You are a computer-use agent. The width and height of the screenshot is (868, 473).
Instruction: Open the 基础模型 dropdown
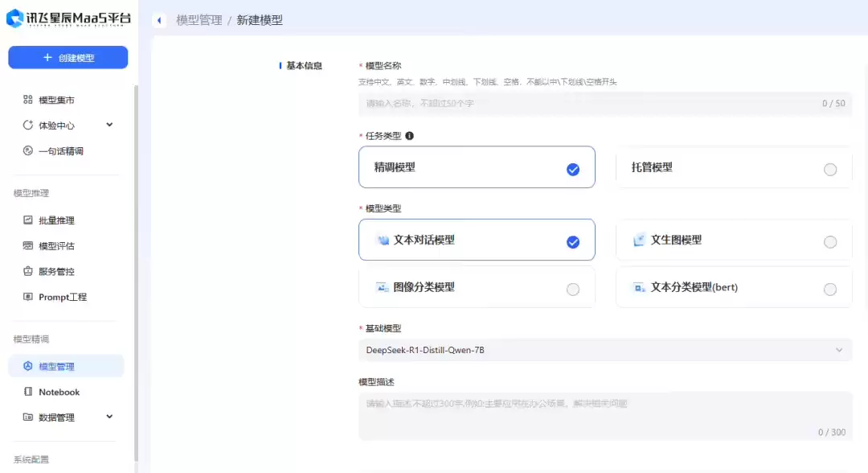click(603, 350)
